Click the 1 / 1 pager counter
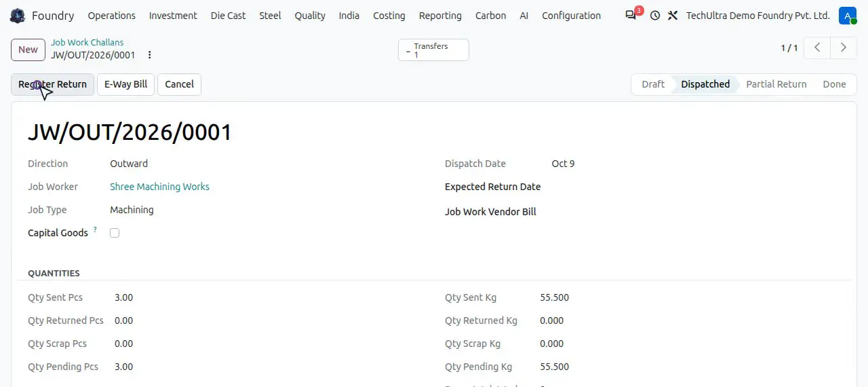The image size is (868, 387). point(789,48)
